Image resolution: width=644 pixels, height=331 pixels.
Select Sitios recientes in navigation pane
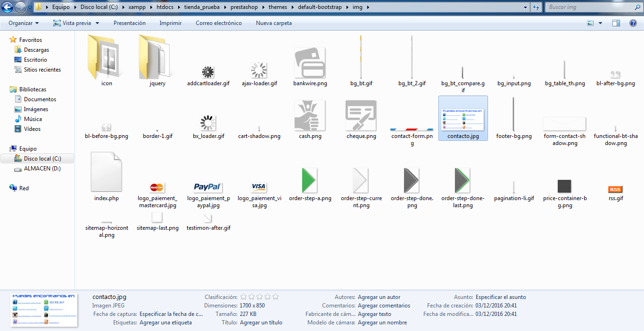coord(42,70)
